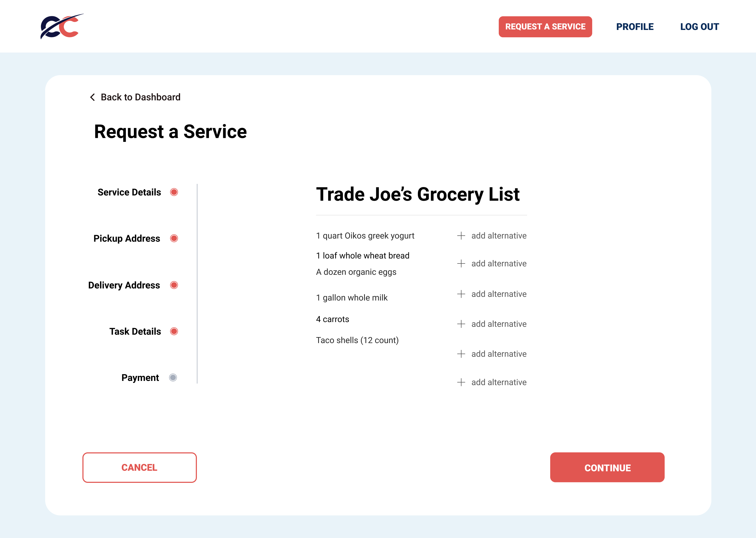
Task: Click Log Out in the header
Action: [699, 27]
